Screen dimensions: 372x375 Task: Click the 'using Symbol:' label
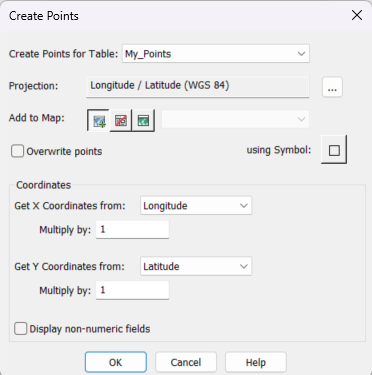click(x=279, y=150)
